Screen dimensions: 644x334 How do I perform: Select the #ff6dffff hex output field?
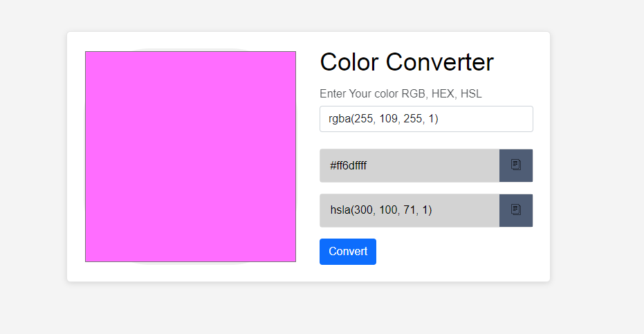410,165
